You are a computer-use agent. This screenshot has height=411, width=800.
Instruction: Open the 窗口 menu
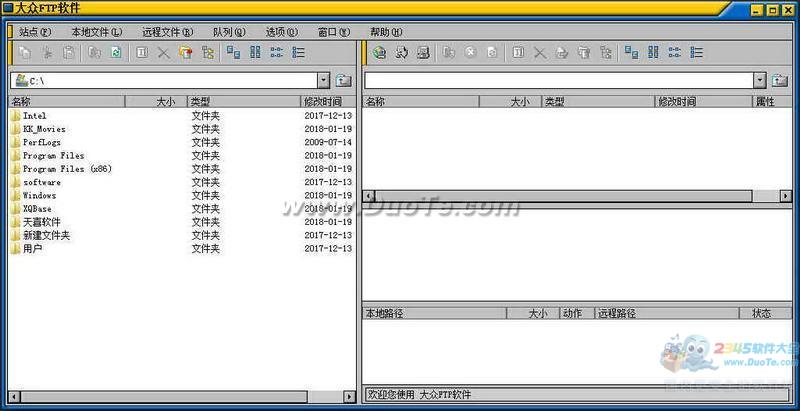tap(334, 32)
